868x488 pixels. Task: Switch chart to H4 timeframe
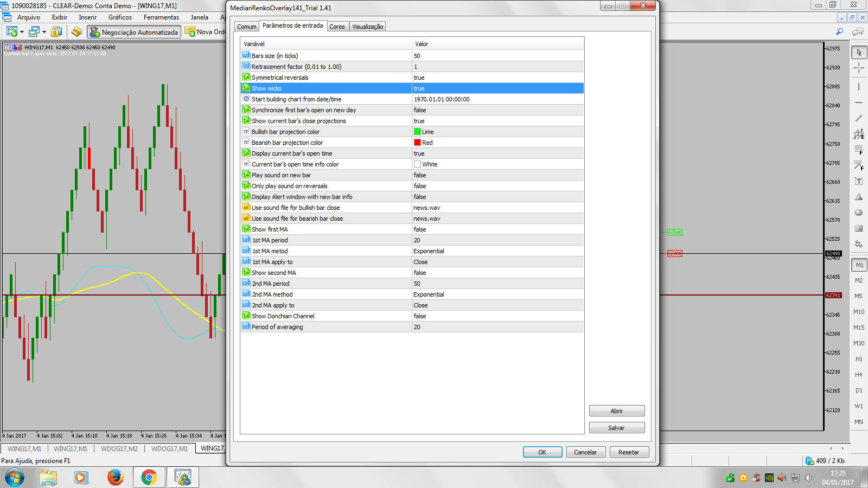tap(859, 375)
